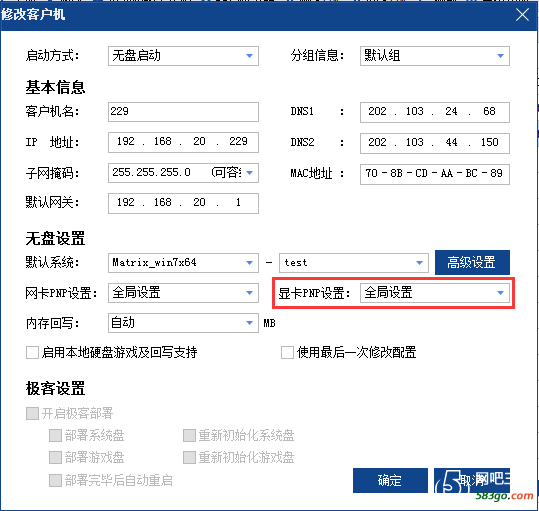
Task: Open the 默认系统 Matrix_win7x64 dropdown
Action: click(x=183, y=263)
